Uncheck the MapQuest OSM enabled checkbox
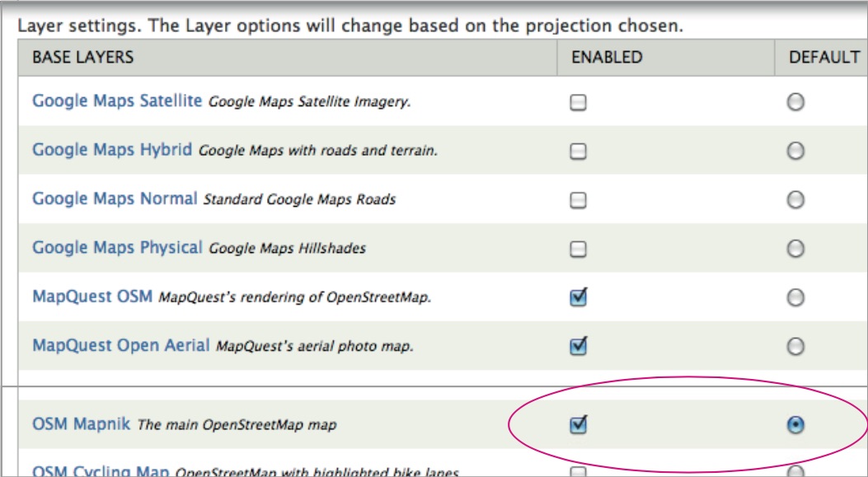This screenshot has width=868, height=477. [579, 298]
